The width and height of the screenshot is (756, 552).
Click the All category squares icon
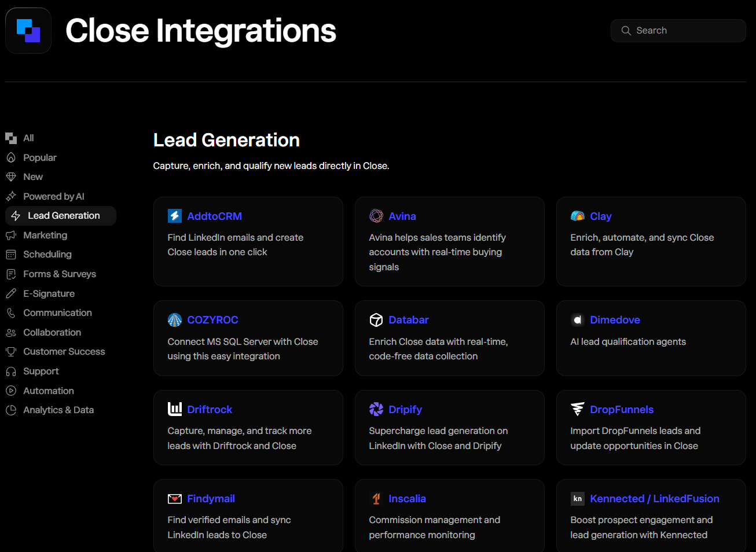pyautogui.click(x=11, y=138)
